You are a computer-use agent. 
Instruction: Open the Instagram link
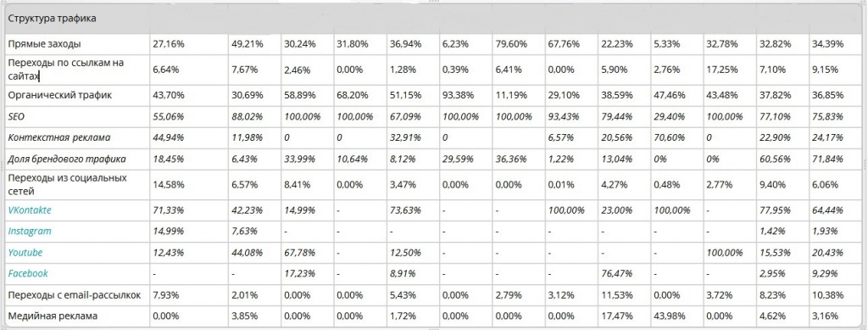click(x=30, y=232)
